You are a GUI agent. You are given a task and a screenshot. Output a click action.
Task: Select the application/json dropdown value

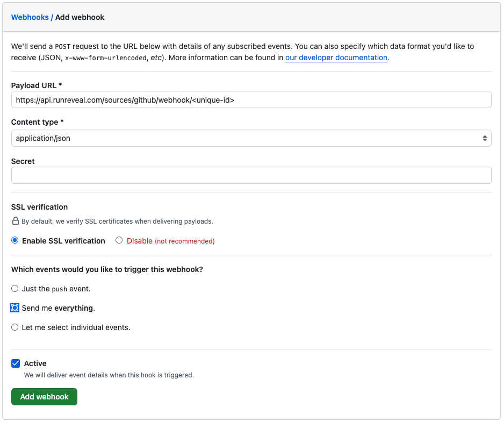[x=44, y=138]
